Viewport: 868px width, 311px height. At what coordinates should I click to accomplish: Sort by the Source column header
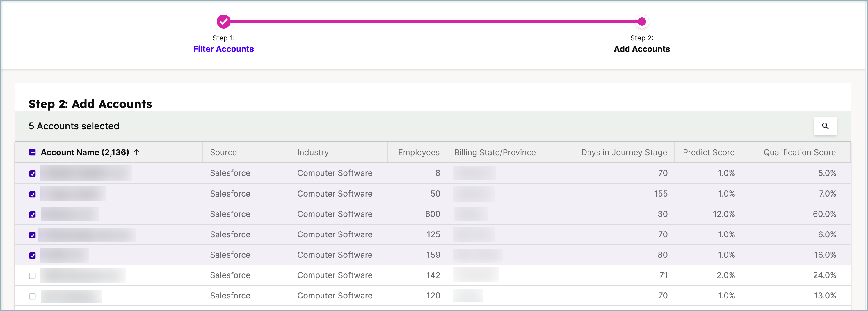click(x=223, y=152)
